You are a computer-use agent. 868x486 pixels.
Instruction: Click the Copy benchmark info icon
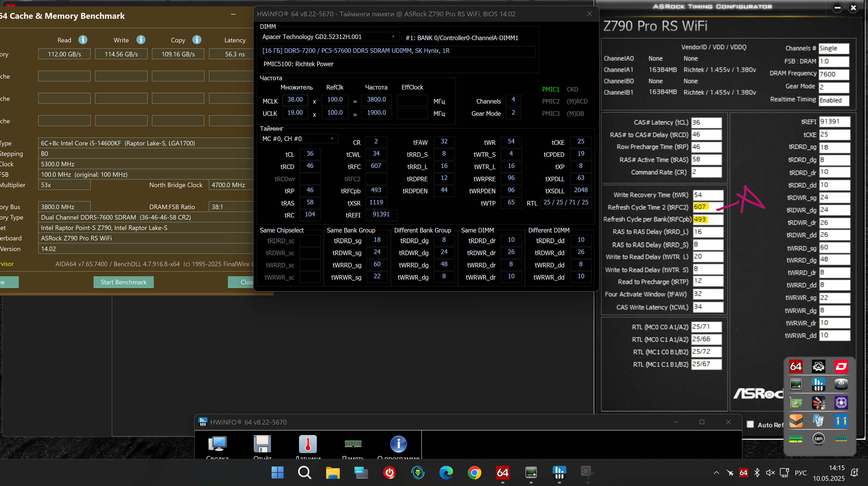point(197,40)
